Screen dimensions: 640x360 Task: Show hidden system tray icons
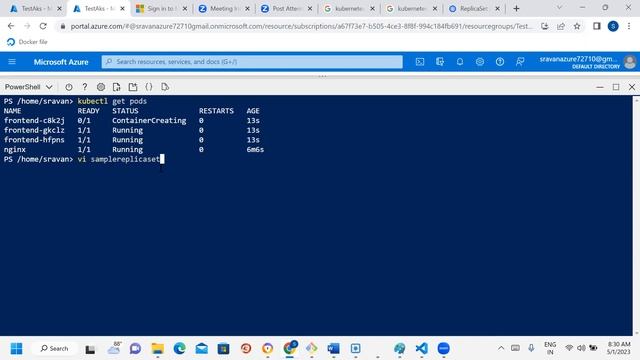501,348
